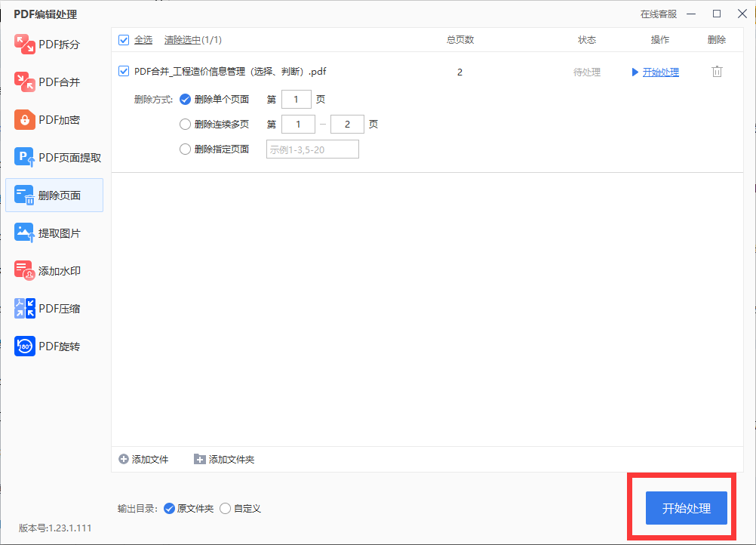Click the PDF旋转 180° icon
Viewport: 756px width, 545px height.
tap(25, 346)
